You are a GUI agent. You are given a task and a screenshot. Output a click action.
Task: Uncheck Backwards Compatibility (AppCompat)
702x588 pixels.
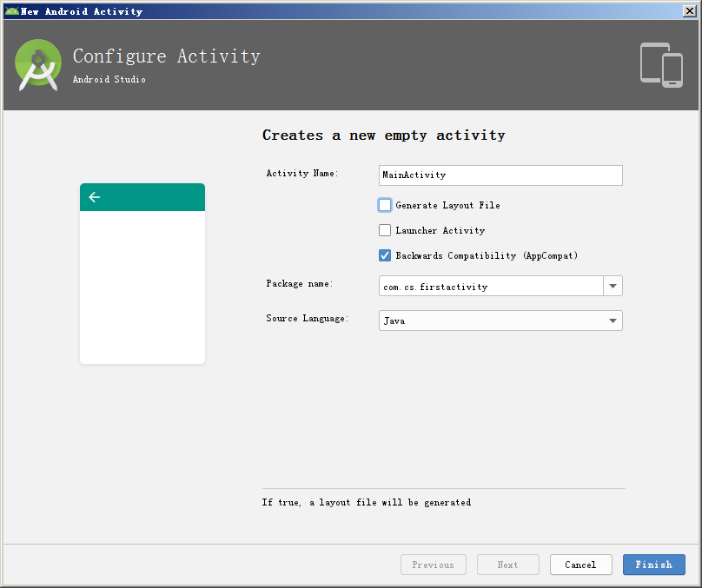385,255
